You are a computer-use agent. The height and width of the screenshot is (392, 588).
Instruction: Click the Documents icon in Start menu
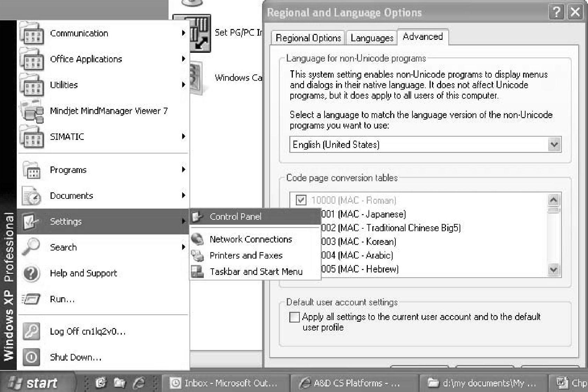click(32, 196)
